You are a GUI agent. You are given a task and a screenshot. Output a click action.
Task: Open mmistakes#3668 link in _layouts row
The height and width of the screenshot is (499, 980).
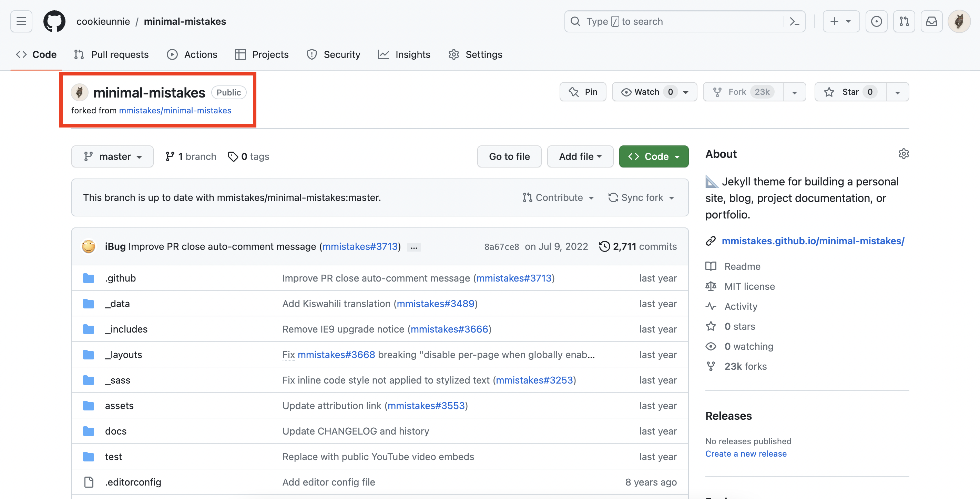(336, 355)
